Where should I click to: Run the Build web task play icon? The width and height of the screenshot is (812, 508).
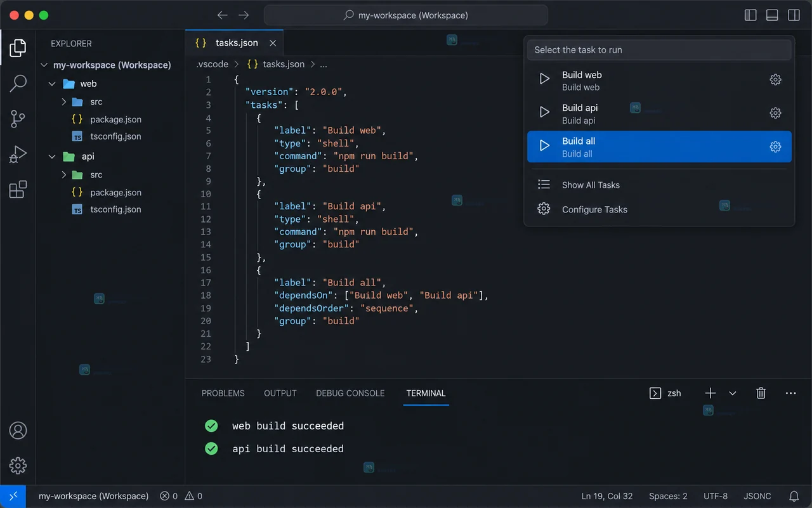[x=544, y=79]
